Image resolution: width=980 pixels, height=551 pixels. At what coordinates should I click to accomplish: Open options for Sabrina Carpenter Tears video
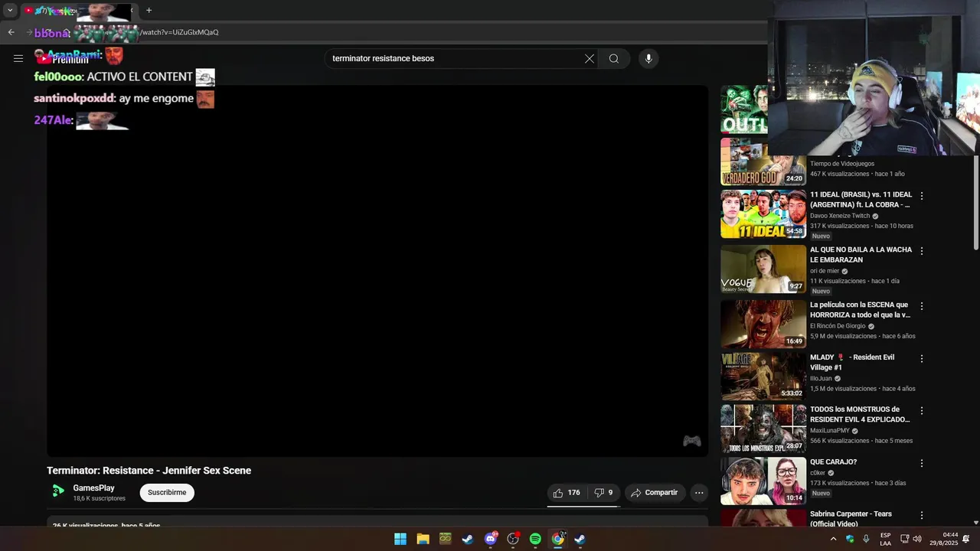[922, 515]
